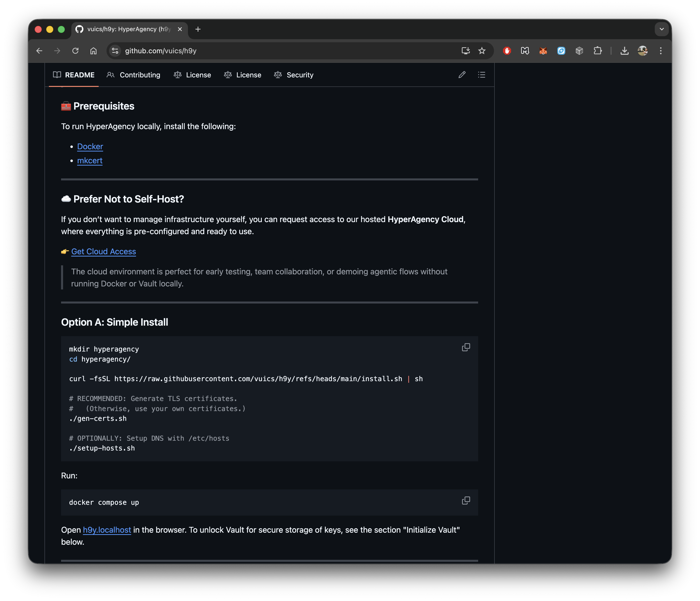This screenshot has width=700, height=601.
Task: Open the browser downloads icon
Action: pyautogui.click(x=624, y=51)
